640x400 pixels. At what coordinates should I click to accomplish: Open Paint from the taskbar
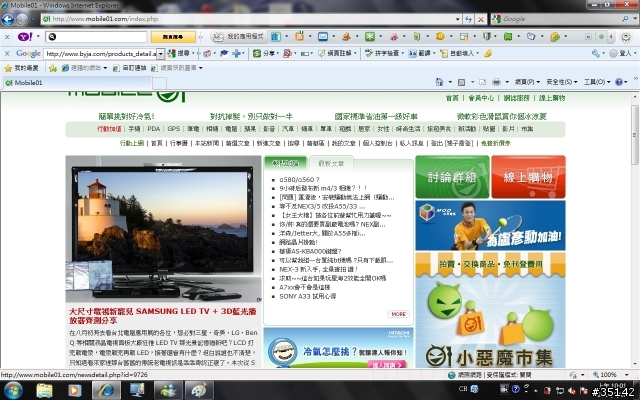point(199,390)
